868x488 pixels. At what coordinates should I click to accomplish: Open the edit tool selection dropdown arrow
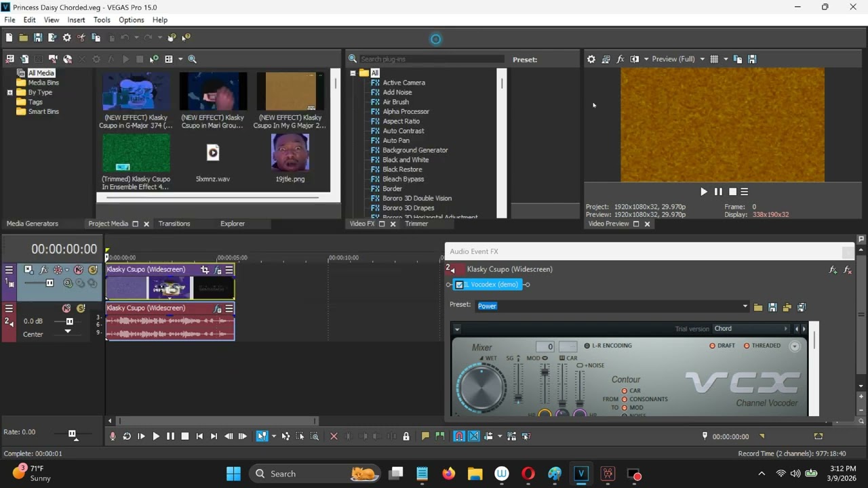274,436
